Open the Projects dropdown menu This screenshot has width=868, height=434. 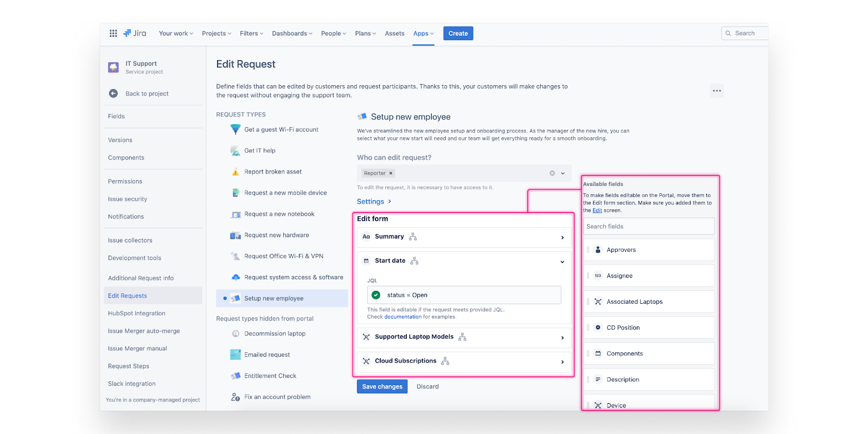(x=216, y=34)
